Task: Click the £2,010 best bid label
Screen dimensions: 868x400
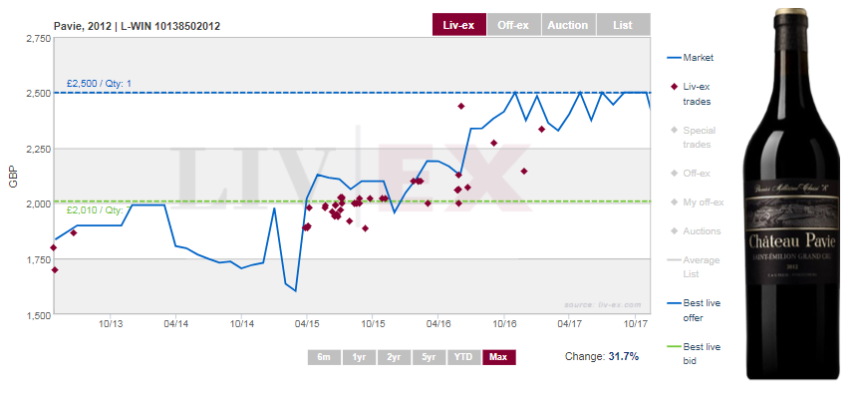Action: pos(99,210)
